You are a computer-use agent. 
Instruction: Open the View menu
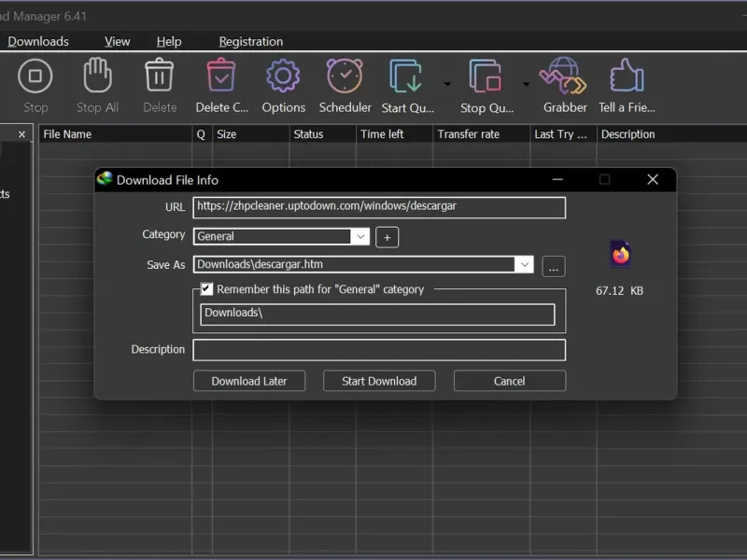pos(118,41)
